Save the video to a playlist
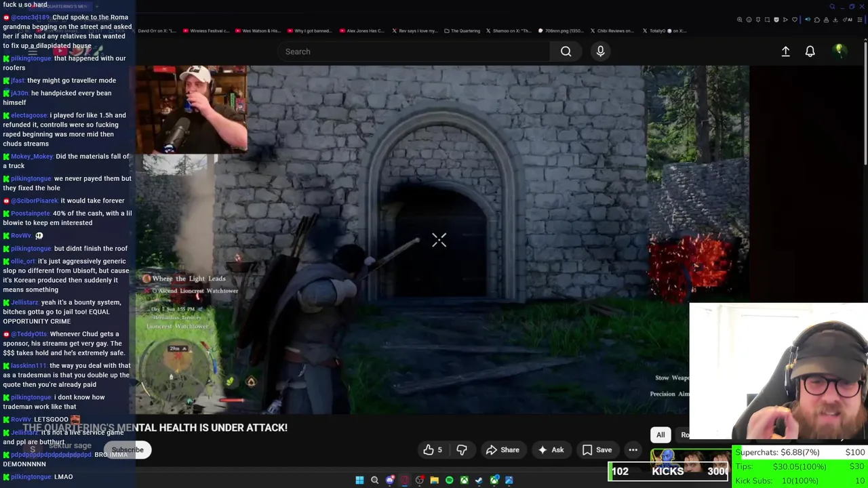 tap(597, 450)
